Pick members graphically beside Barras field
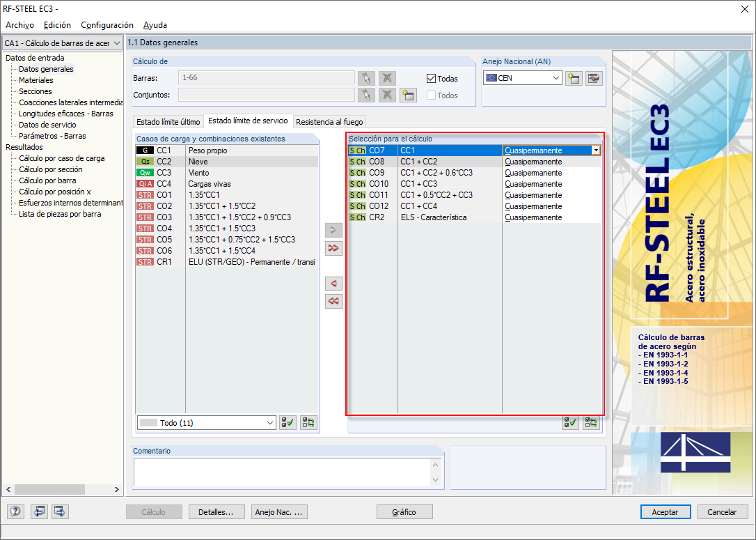 [x=366, y=78]
